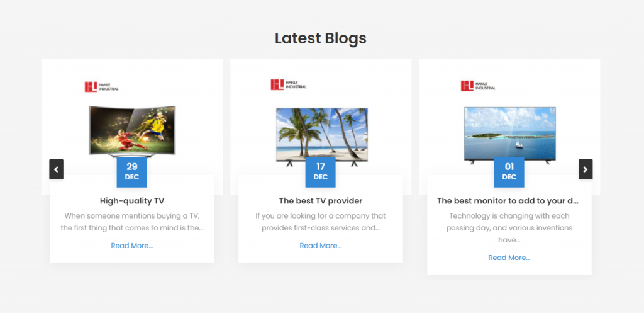Image resolution: width=644 pixels, height=313 pixels.
Task: Click the 29 DEC date badge
Action: [132, 173]
